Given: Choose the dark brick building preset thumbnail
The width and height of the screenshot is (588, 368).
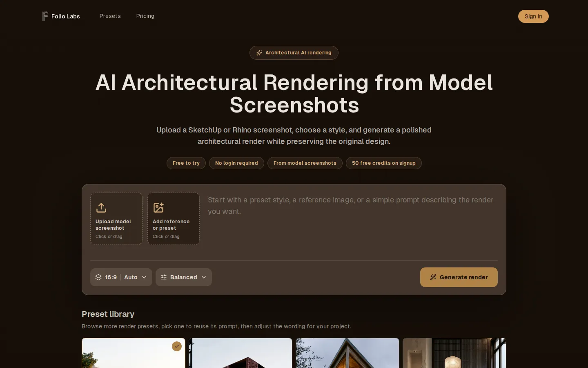Looking at the screenshot, I should (x=241, y=353).
